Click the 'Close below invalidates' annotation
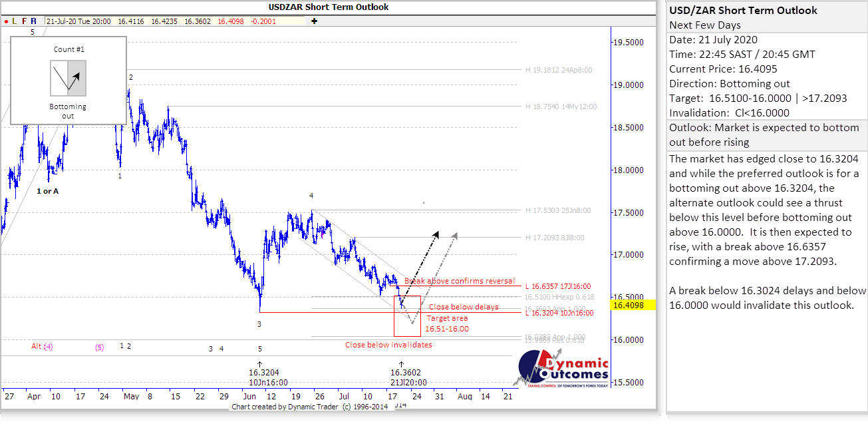This screenshot has height=424, width=868. pyautogui.click(x=388, y=345)
